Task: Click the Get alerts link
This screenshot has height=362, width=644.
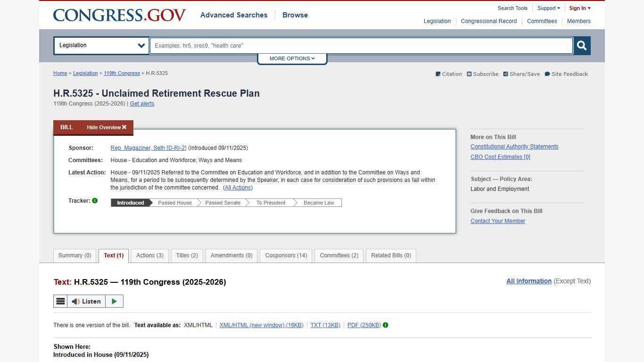Action: (142, 103)
